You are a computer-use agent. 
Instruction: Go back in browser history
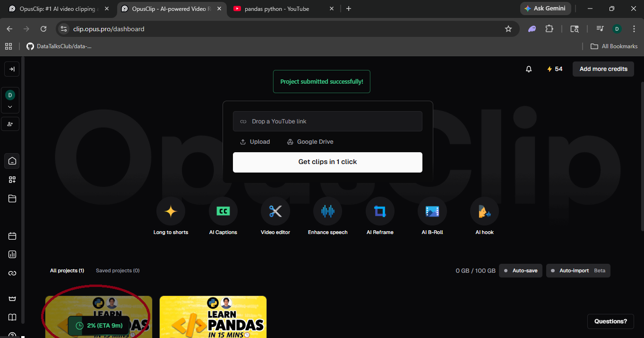tap(9, 29)
